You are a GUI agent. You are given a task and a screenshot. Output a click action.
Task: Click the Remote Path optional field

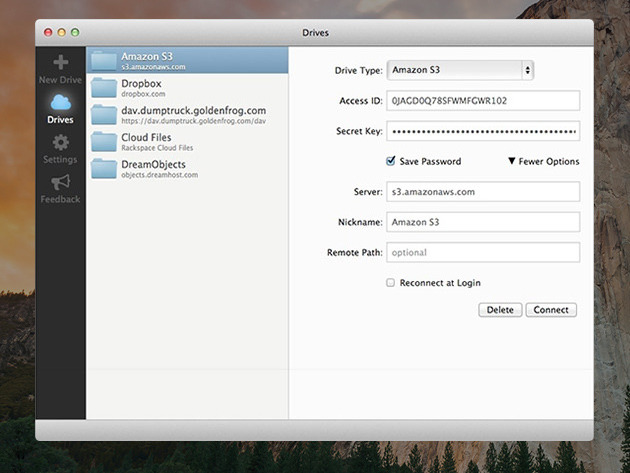tap(483, 252)
